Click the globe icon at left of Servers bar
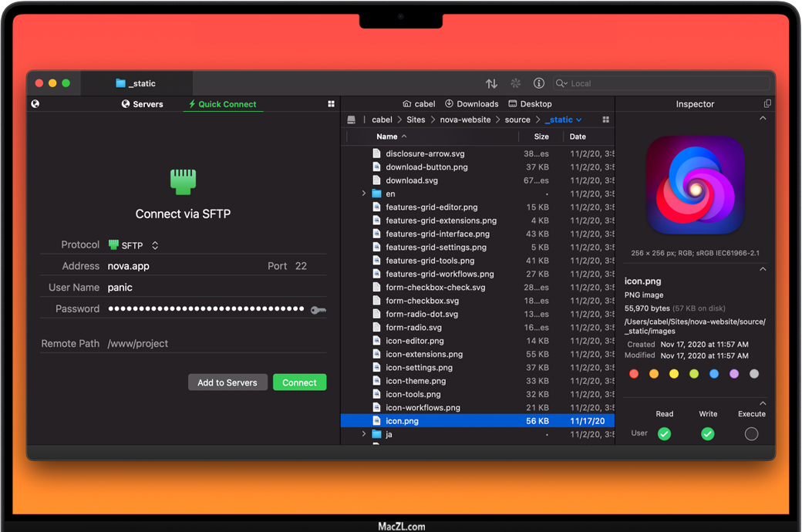Viewport: 802px width, 532px height. click(35, 104)
